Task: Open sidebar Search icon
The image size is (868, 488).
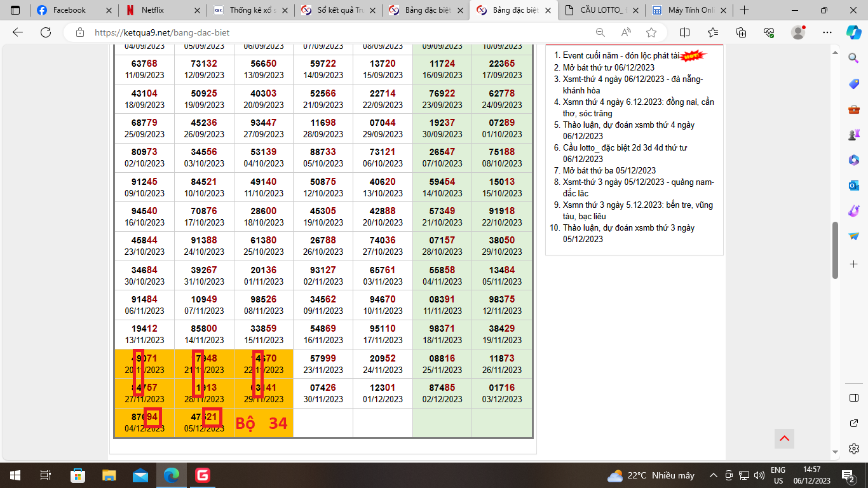Action: coord(853,58)
